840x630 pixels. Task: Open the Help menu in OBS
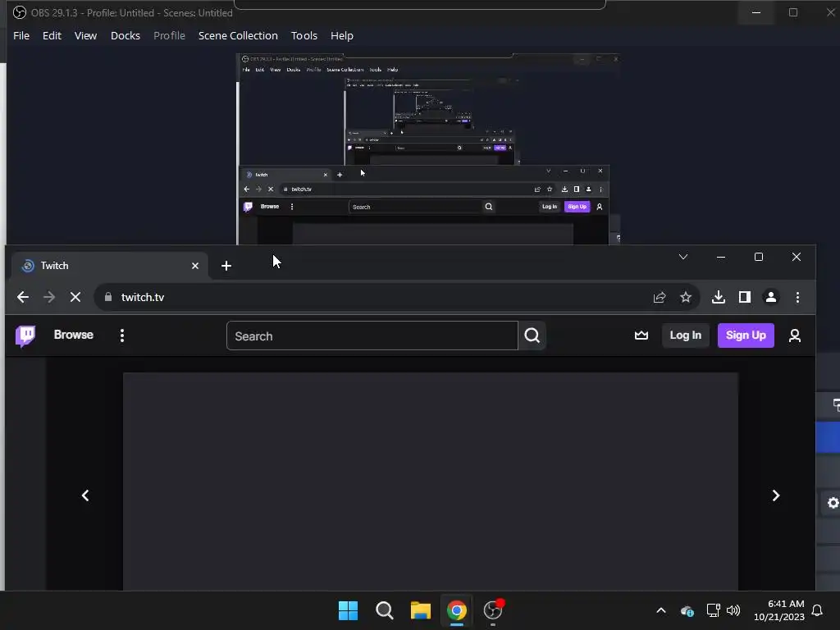[x=342, y=35]
